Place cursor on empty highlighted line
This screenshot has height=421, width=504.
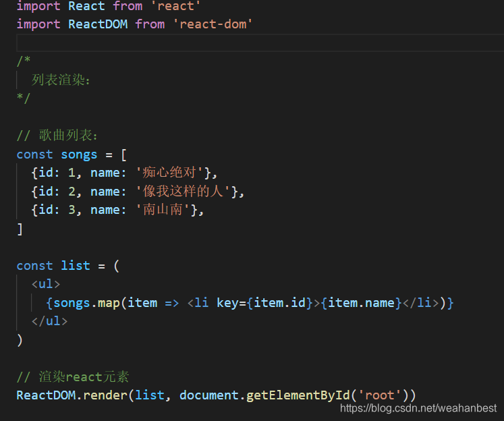(260, 43)
